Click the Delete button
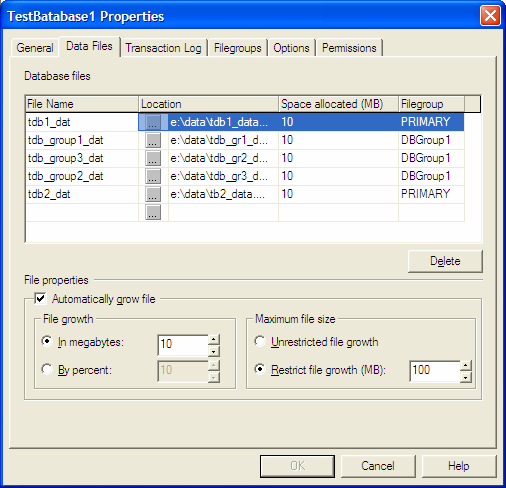The image size is (506, 488). (445, 261)
